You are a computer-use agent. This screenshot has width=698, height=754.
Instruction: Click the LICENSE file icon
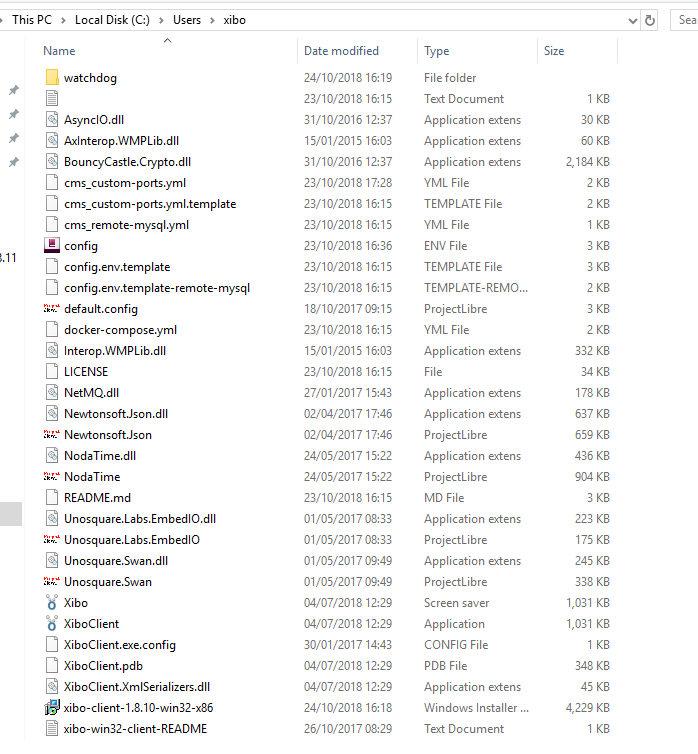52,371
